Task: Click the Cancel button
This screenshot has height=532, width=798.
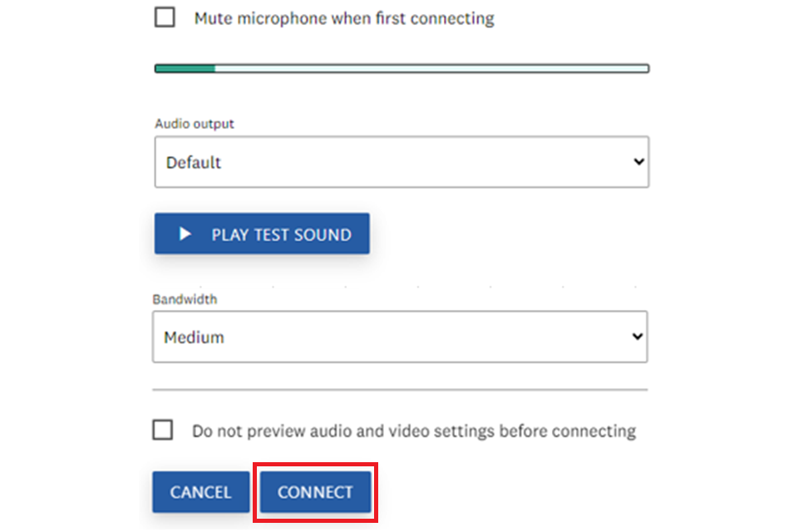Action: pos(200,492)
